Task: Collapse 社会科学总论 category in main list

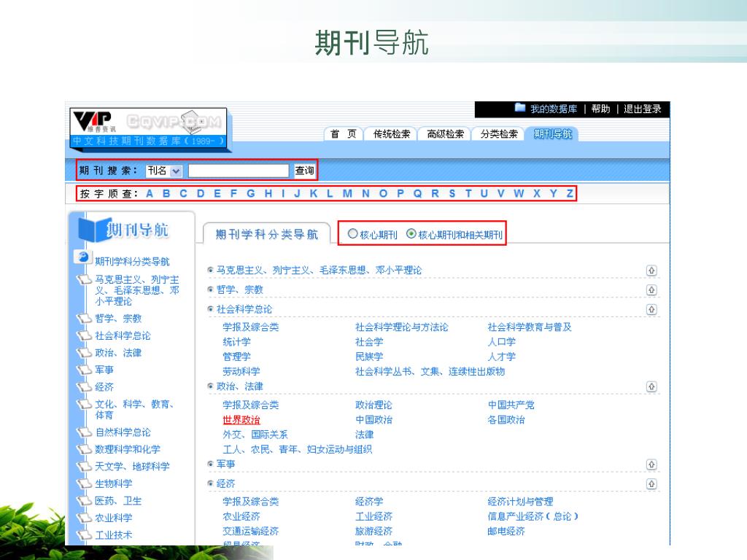Action: click(210, 309)
